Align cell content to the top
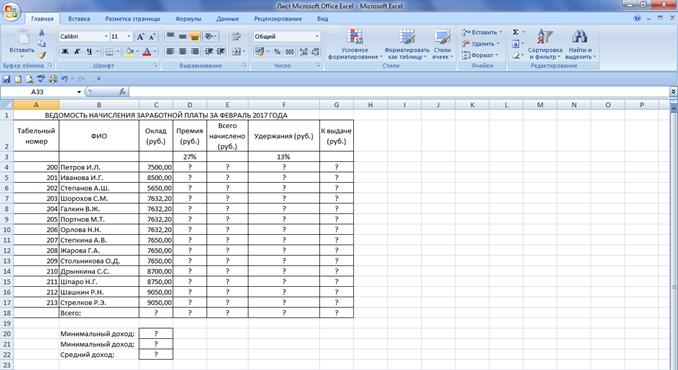The width and height of the screenshot is (678, 370). click(170, 36)
